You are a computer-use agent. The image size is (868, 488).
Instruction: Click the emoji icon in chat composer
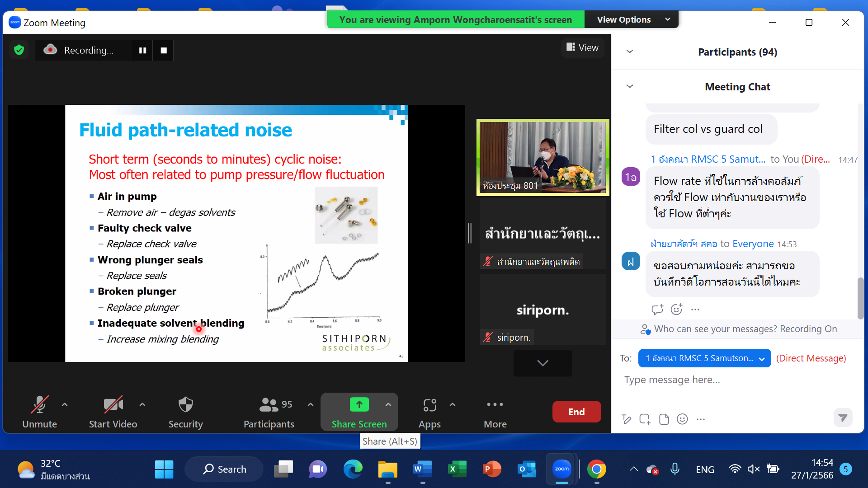[682, 419]
